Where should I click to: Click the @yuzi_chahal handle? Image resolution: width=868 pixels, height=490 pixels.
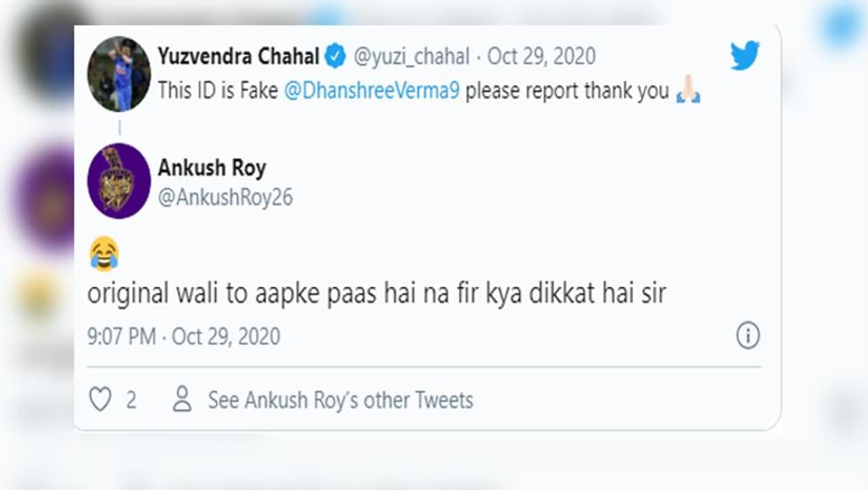(412, 57)
